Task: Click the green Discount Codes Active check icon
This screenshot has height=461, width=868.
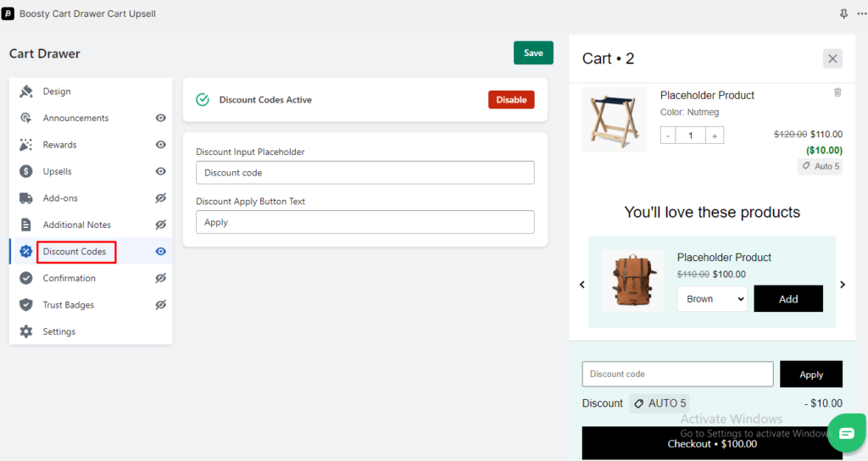Action: coord(203,100)
